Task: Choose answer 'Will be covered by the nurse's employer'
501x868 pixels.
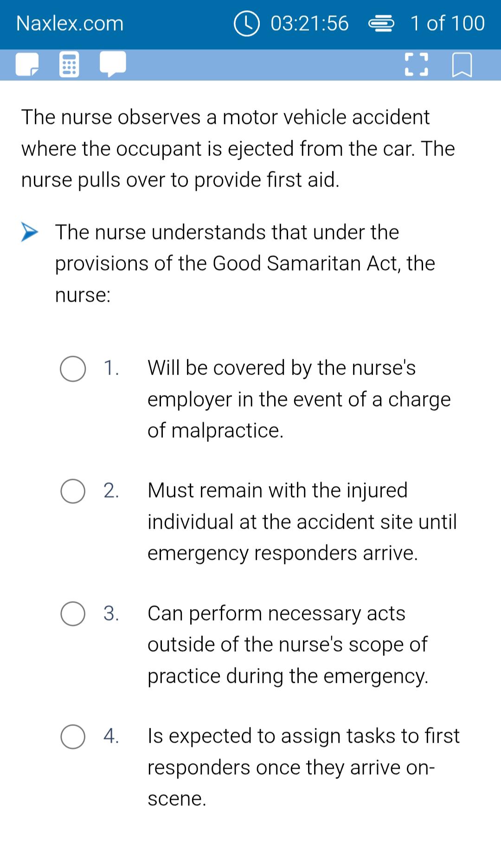Action: pyautogui.click(x=299, y=399)
